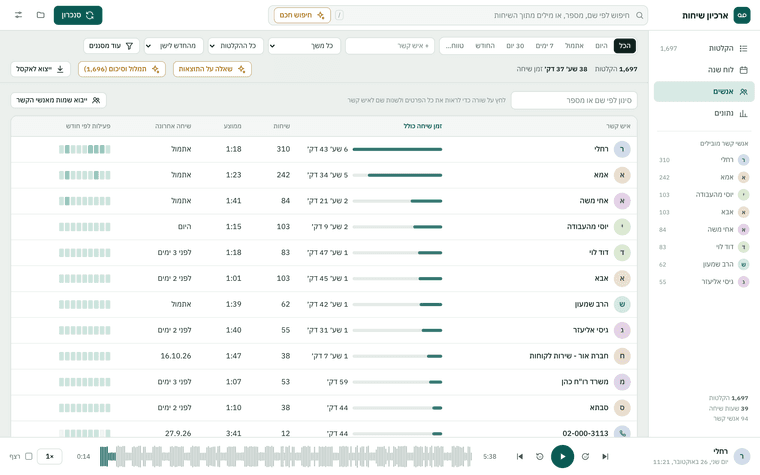
Task: Click the magnifier icon in search bar
Action: (x=640, y=16)
